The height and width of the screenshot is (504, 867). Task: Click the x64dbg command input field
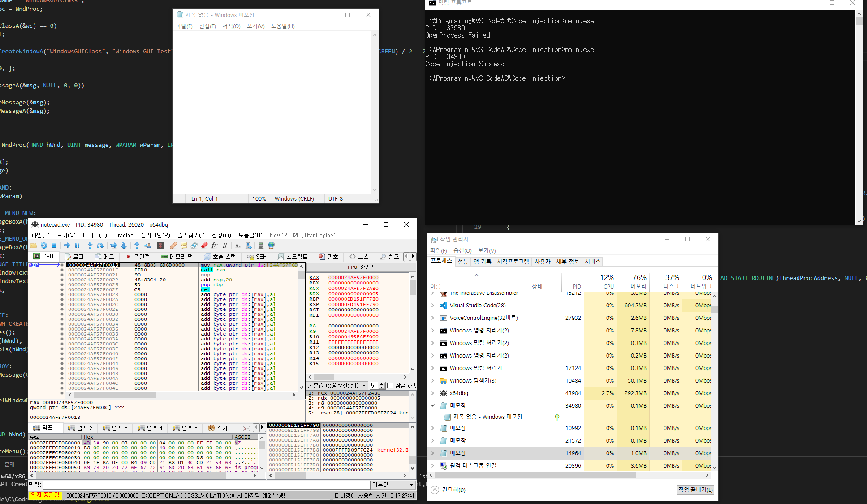click(x=206, y=485)
